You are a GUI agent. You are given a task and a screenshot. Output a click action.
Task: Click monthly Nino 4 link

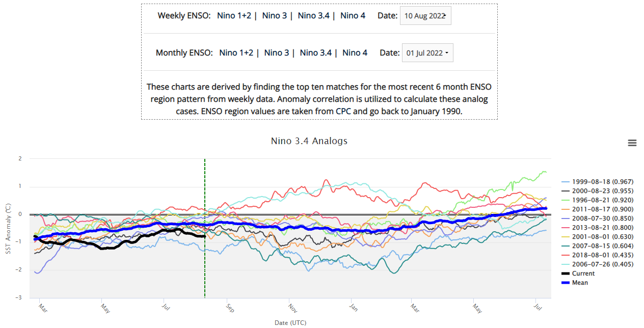355,52
